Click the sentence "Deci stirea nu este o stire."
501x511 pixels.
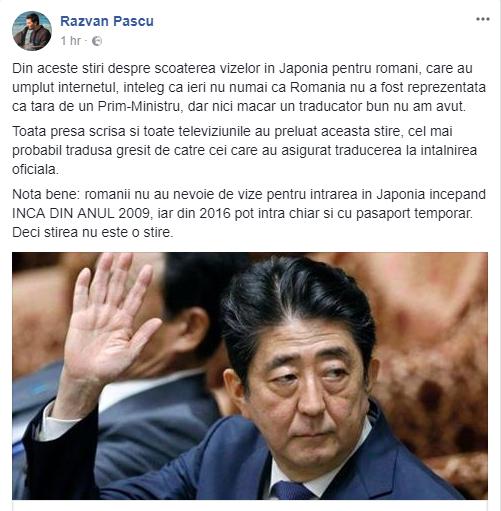point(93,232)
